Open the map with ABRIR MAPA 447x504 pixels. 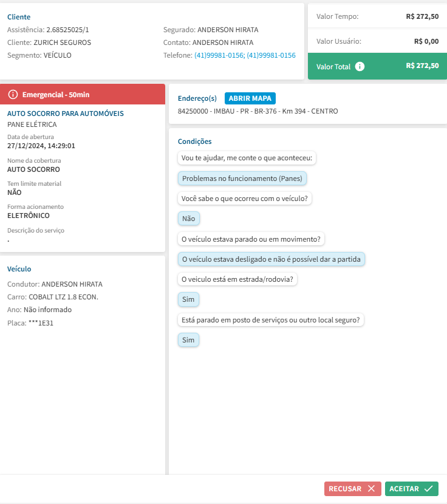pos(250,98)
